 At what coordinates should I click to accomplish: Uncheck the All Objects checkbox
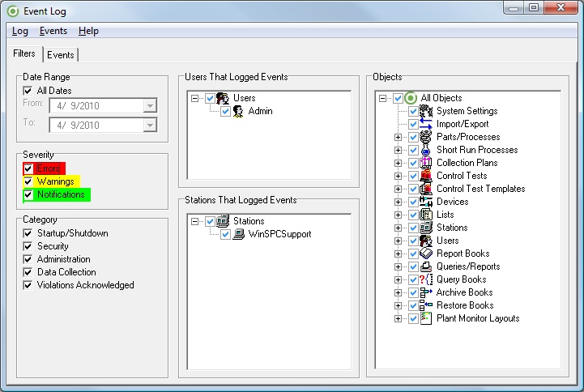coord(398,98)
